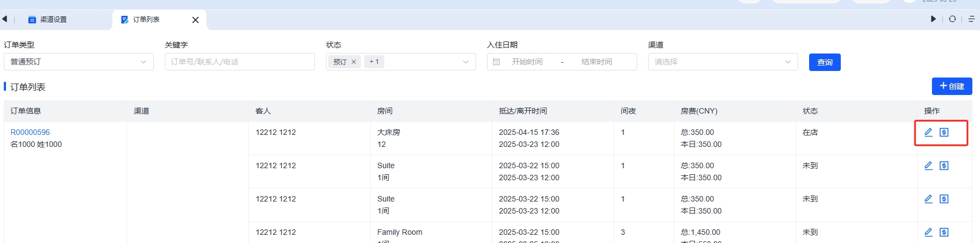980x243 pixels.
Task: Click the refresh icon in the tab bar
Action: point(952,19)
